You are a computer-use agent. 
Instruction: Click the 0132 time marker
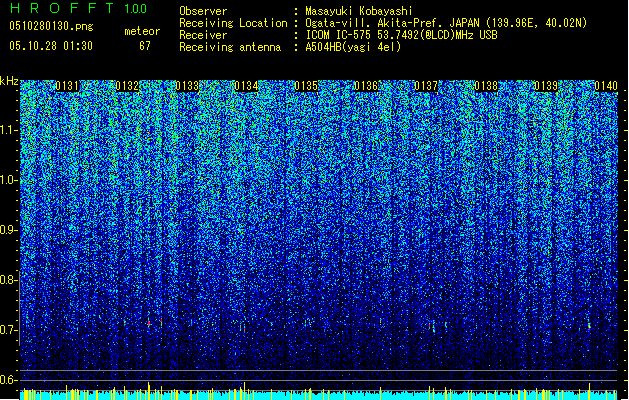[127, 86]
